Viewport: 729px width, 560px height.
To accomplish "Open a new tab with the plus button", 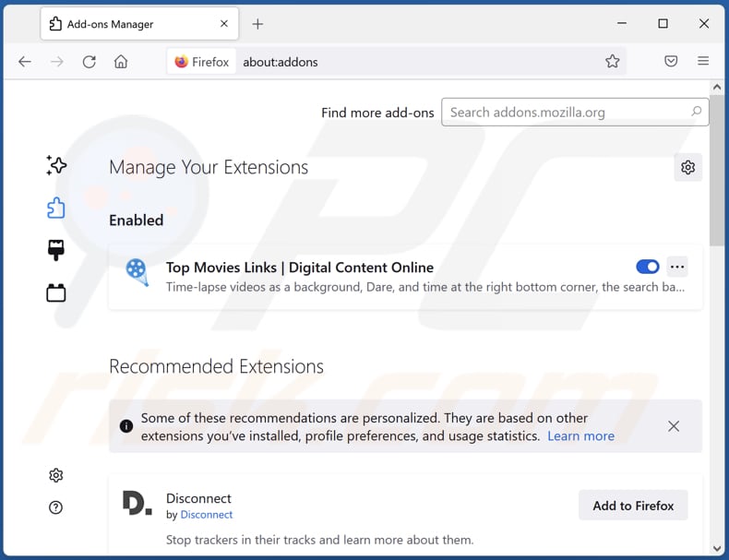I will click(257, 24).
